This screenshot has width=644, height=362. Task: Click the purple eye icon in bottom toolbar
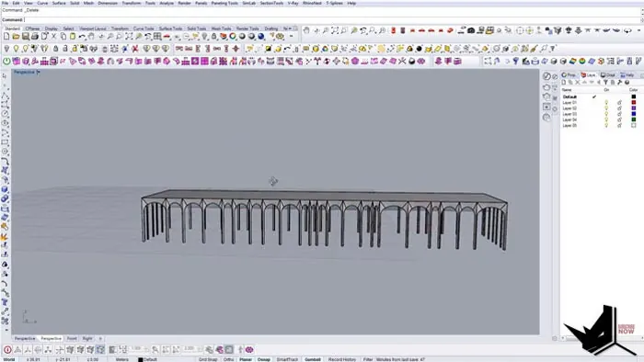point(249,350)
